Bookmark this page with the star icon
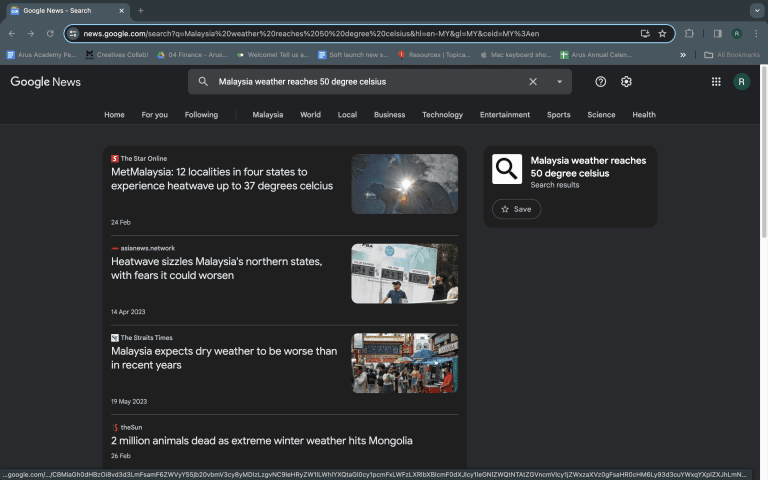 pos(662,34)
